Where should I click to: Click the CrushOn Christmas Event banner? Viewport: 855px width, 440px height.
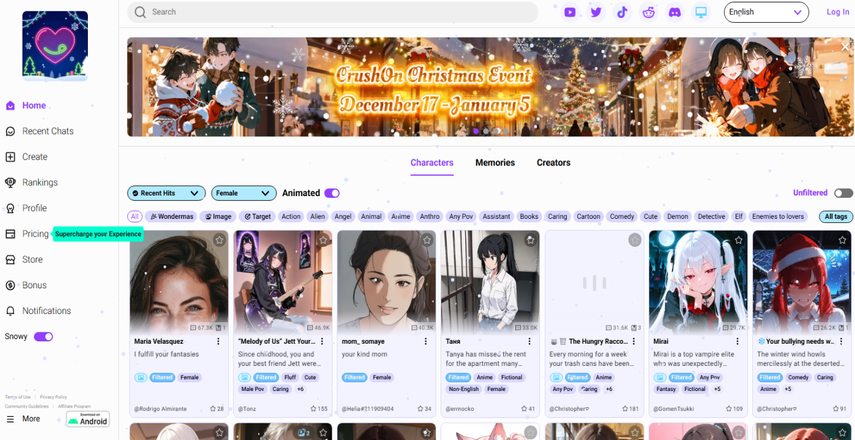point(491,87)
